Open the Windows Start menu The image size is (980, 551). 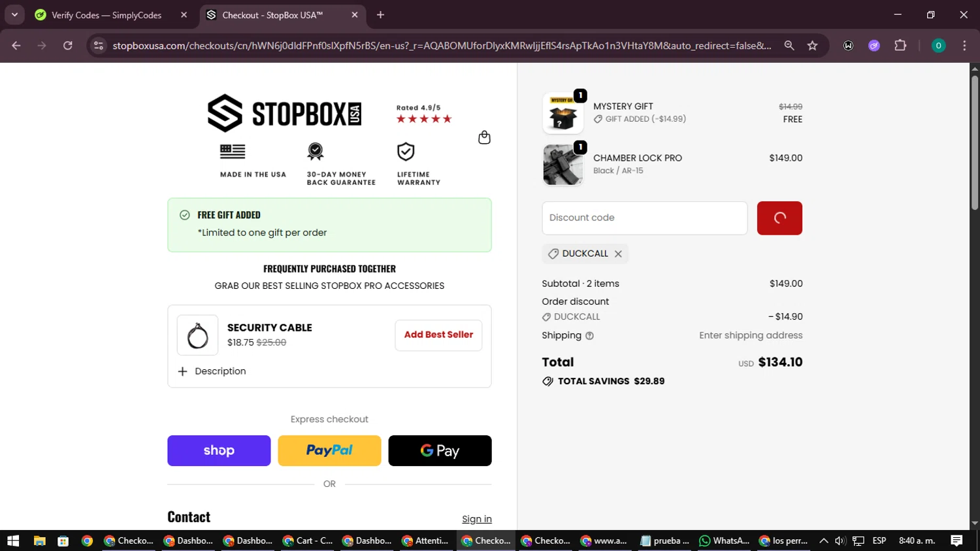(x=13, y=541)
